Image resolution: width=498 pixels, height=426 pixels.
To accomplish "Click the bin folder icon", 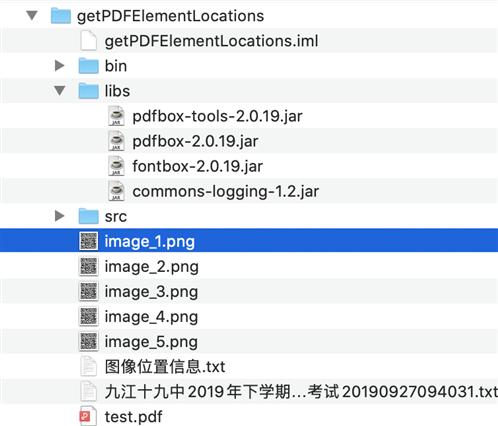I will point(89,66).
